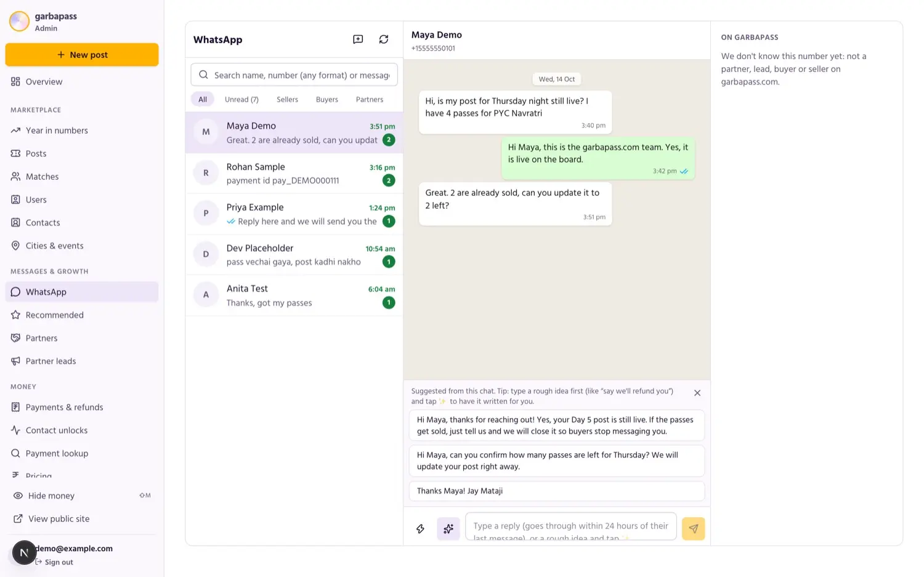Screen dimensions: 924x577
Task: Open Payments & refunds
Action: (x=82, y=408)
